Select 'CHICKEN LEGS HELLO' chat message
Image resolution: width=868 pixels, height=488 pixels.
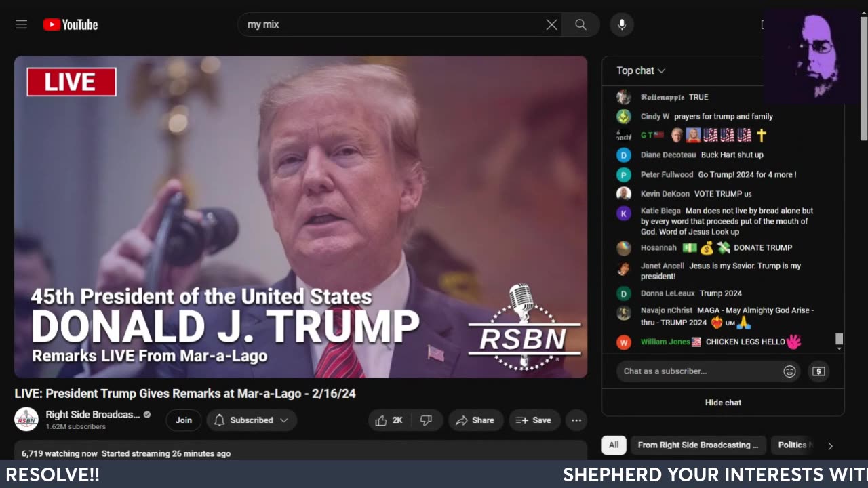click(x=745, y=342)
